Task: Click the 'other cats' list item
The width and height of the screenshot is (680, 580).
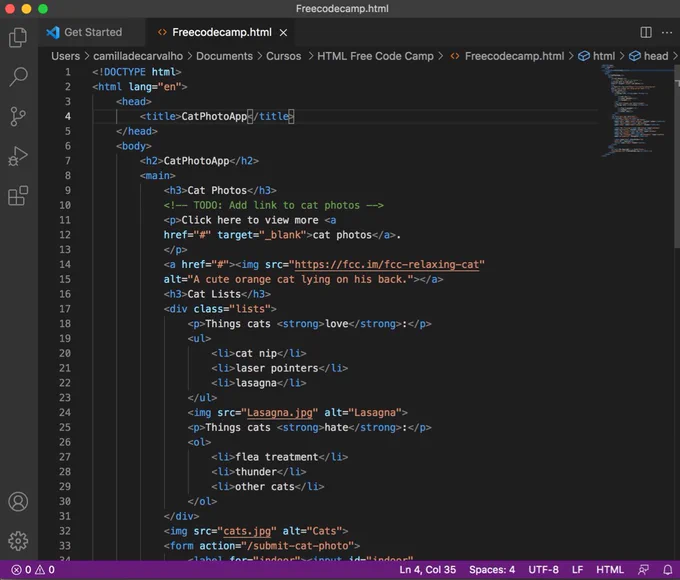Action: pos(268,487)
